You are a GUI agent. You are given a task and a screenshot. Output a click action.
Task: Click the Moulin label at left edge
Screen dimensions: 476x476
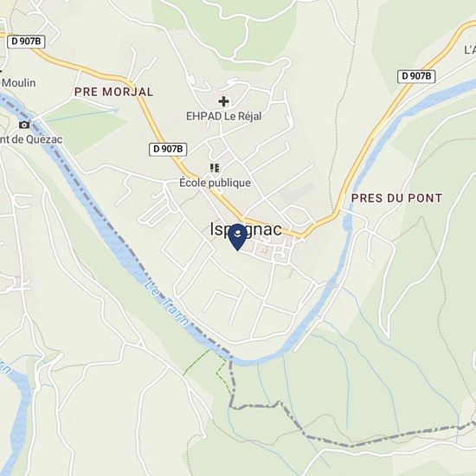coord(18,83)
